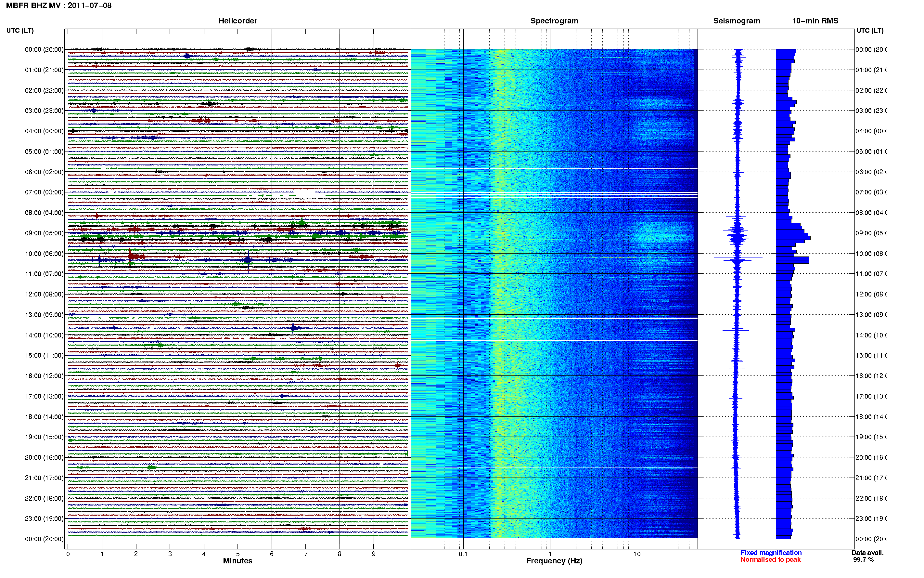Select left axis label '05:00 (01:00)'
Viewport: 924px width, 578px height.
click(44, 151)
